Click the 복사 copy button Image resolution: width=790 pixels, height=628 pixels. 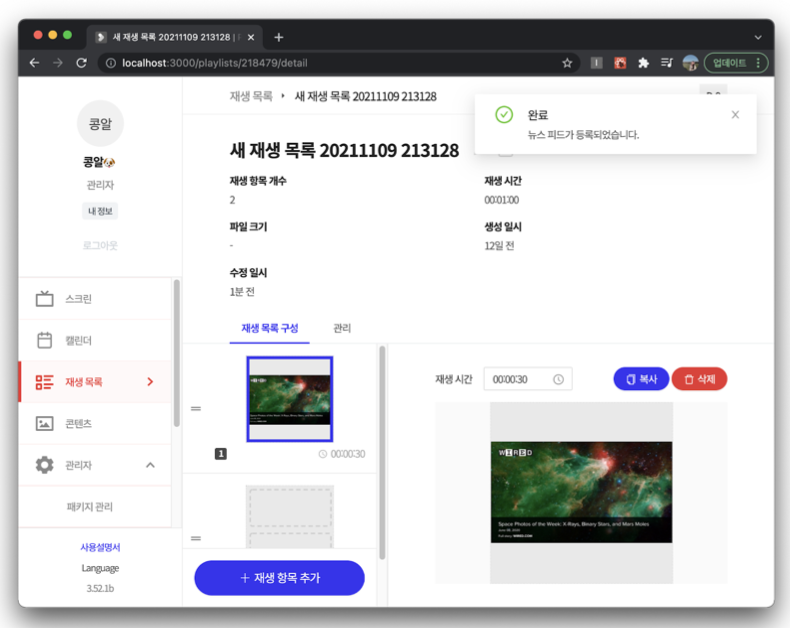[641, 379]
